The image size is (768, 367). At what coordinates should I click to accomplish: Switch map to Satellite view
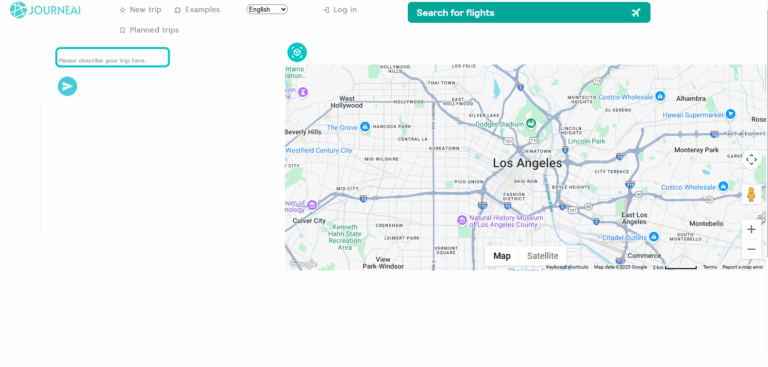(x=542, y=256)
